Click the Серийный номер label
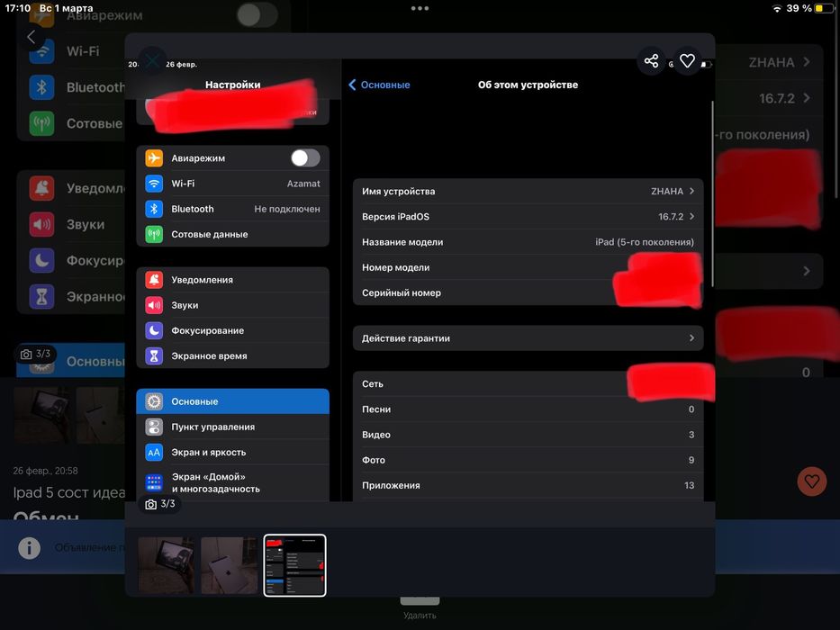The width and height of the screenshot is (840, 630). (x=402, y=293)
